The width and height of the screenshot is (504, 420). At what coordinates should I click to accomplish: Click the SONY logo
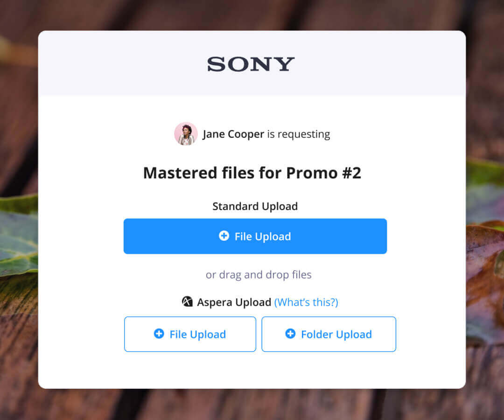[252, 64]
